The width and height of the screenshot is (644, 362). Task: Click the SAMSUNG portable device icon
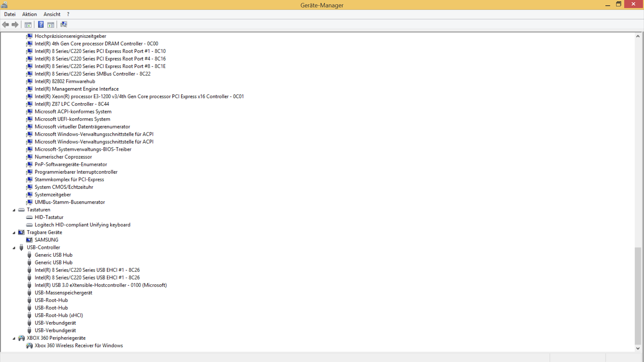pos(30,240)
